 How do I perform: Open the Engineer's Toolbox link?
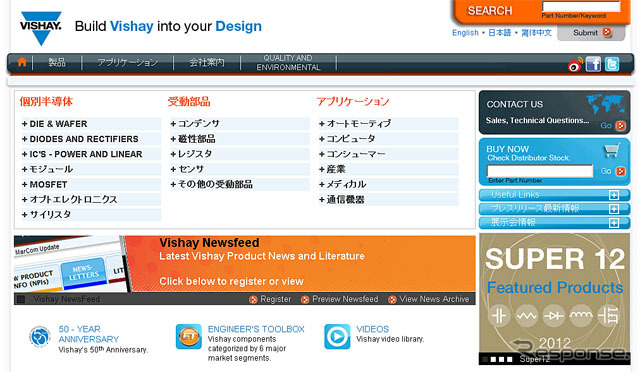(x=256, y=329)
